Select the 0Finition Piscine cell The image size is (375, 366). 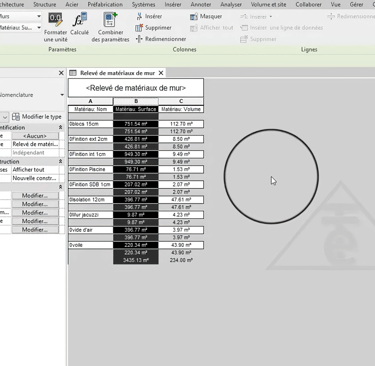pyautogui.click(x=90, y=169)
